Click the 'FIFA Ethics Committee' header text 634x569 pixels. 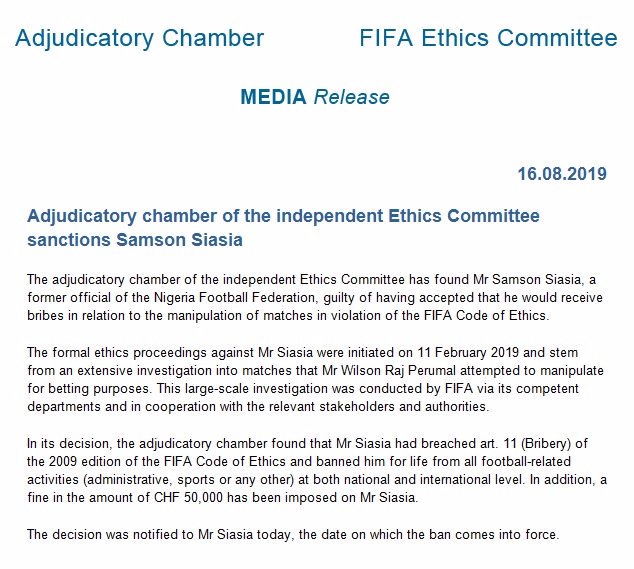[488, 38]
